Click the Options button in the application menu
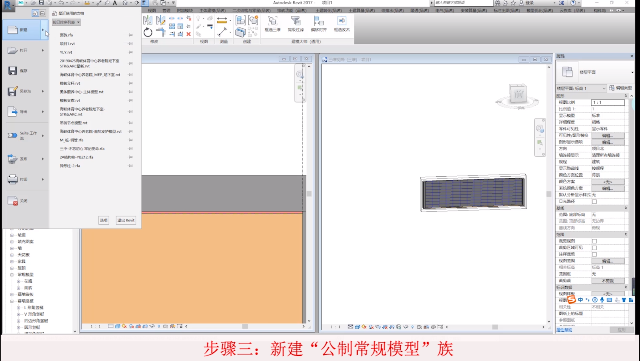640x361 pixels. (104, 220)
